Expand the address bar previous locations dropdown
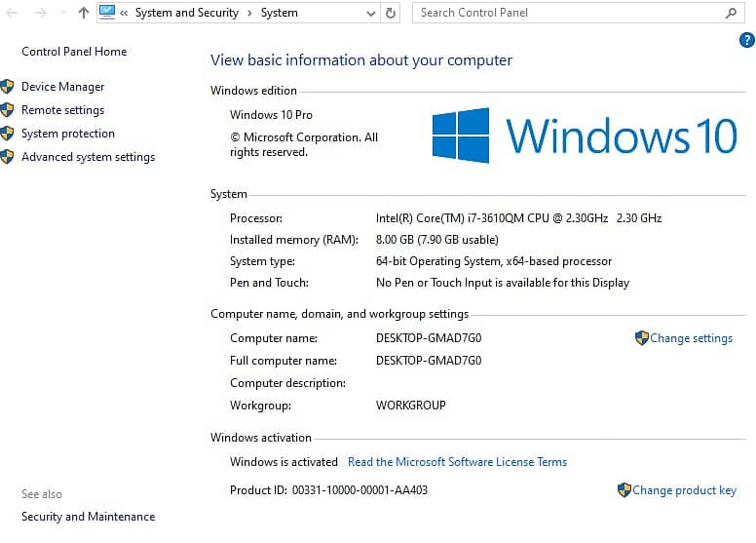This screenshot has width=756, height=543. [370, 14]
